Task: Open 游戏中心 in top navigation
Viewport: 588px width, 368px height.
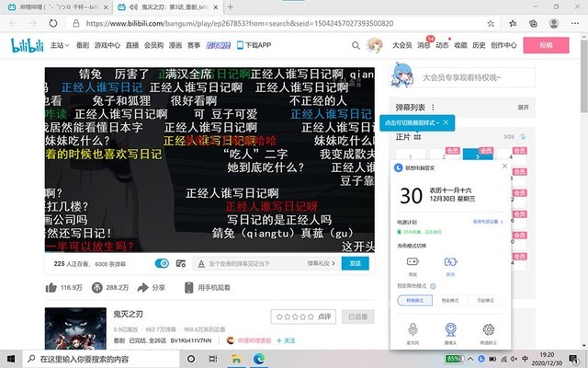Action: click(107, 45)
